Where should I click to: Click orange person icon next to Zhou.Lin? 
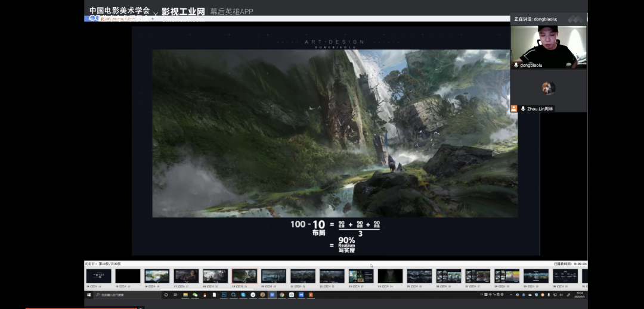pyautogui.click(x=514, y=108)
